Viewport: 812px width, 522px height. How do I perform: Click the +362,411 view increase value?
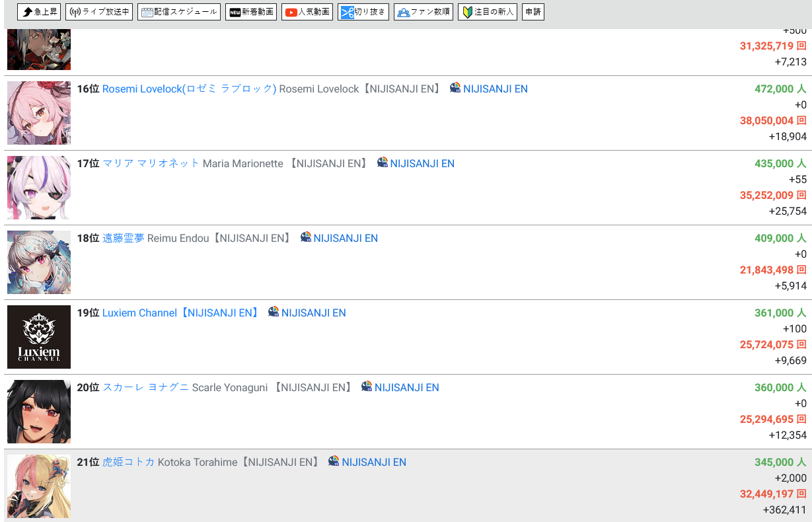[785, 509]
